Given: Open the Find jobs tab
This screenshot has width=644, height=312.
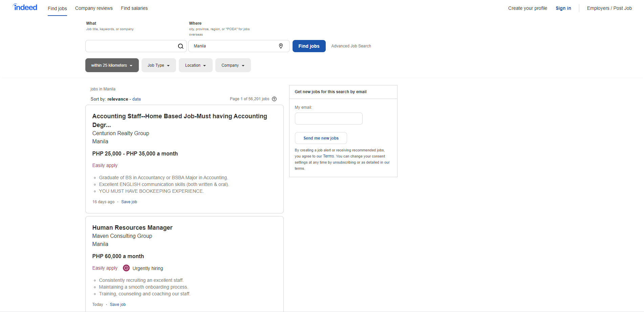Looking at the screenshot, I should click(x=57, y=8).
